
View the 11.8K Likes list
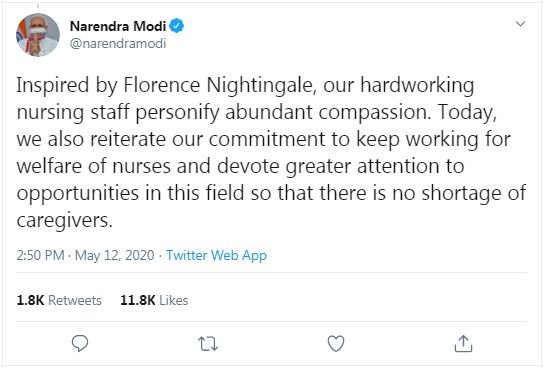pyautogui.click(x=154, y=300)
